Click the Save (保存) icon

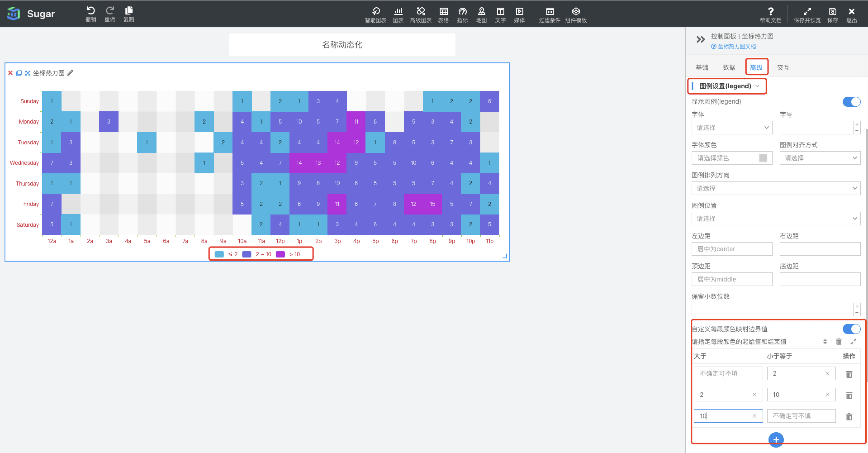(833, 15)
